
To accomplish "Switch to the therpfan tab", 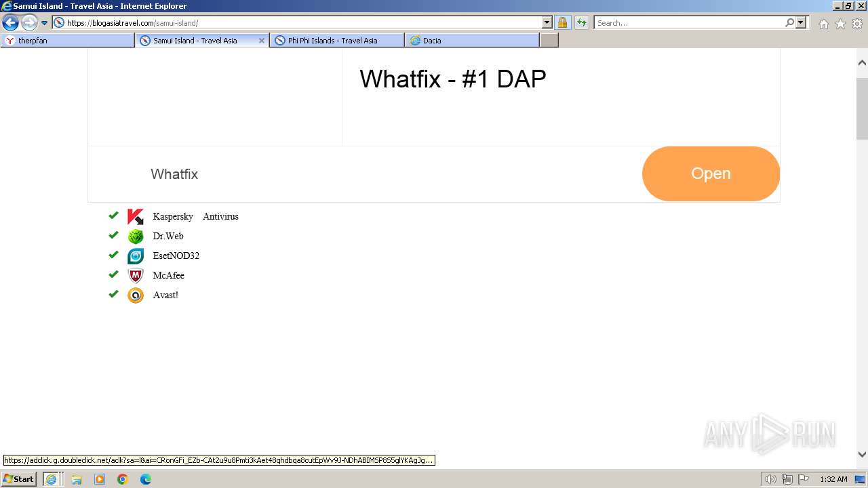I will point(68,41).
